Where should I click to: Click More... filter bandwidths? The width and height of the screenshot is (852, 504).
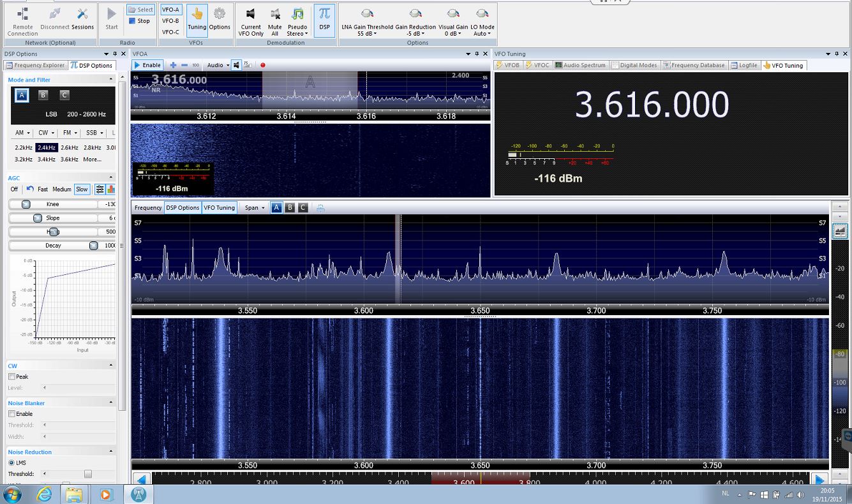[x=92, y=159]
